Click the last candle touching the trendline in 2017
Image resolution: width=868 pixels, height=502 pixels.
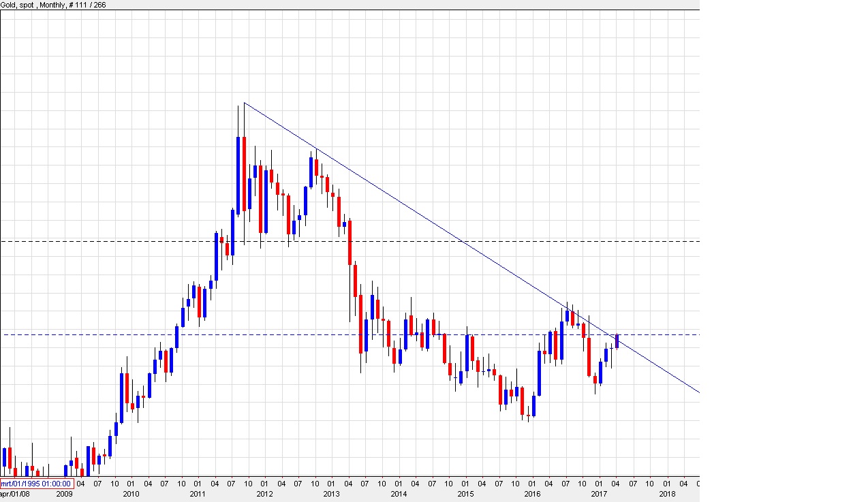[x=617, y=341]
